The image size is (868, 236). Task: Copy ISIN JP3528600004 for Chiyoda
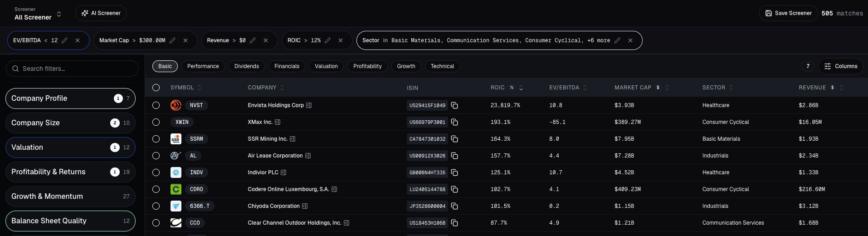coord(454,206)
